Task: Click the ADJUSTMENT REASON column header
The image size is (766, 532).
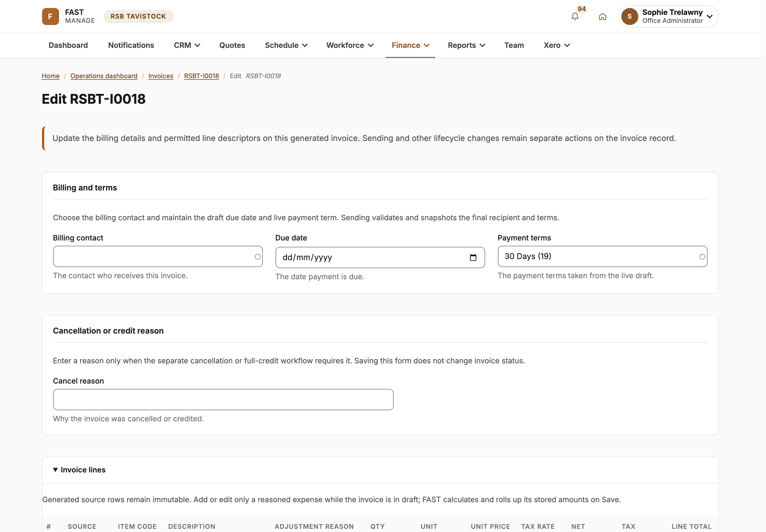Action: tap(314, 526)
